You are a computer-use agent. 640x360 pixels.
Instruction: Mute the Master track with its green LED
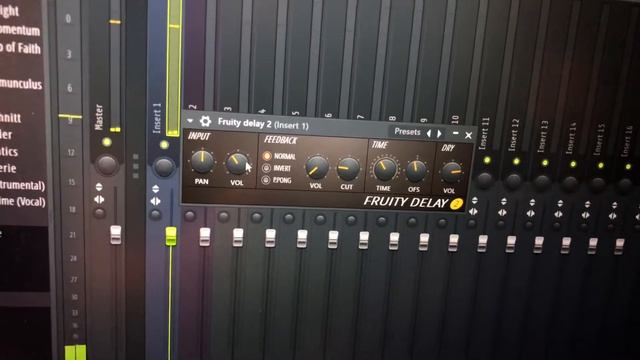point(107,142)
